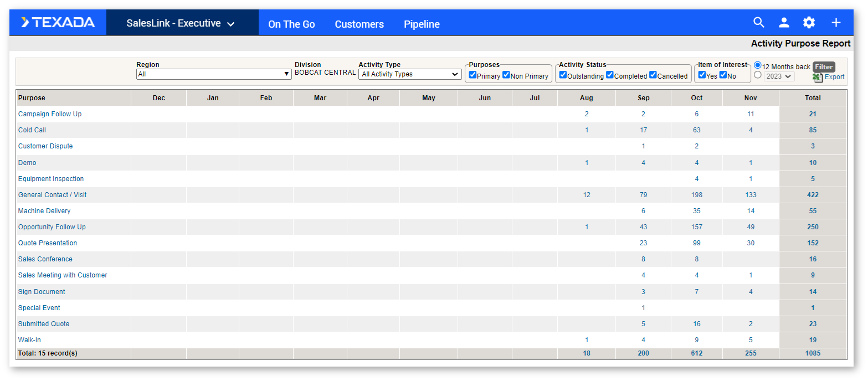868x381 pixels.
Task: Click the Texada logo
Action: [x=57, y=22]
